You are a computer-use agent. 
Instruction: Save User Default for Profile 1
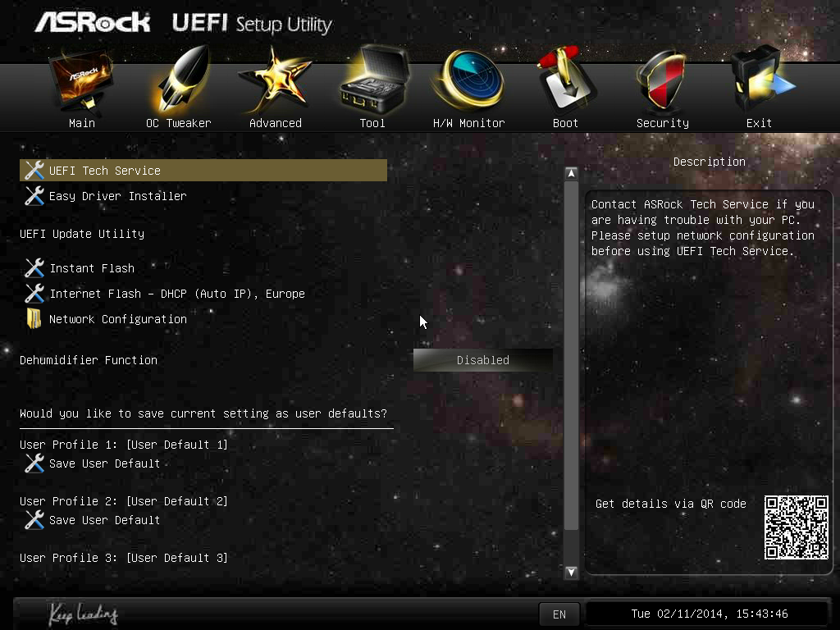pyautogui.click(x=104, y=463)
